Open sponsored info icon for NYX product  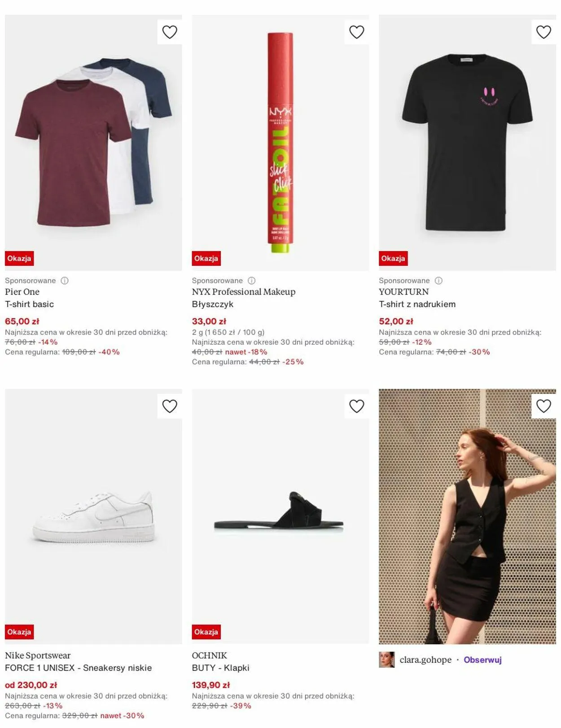252,281
